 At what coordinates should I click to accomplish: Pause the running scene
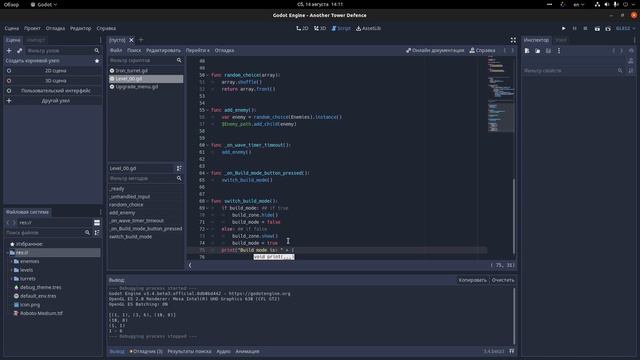[x=575, y=29]
